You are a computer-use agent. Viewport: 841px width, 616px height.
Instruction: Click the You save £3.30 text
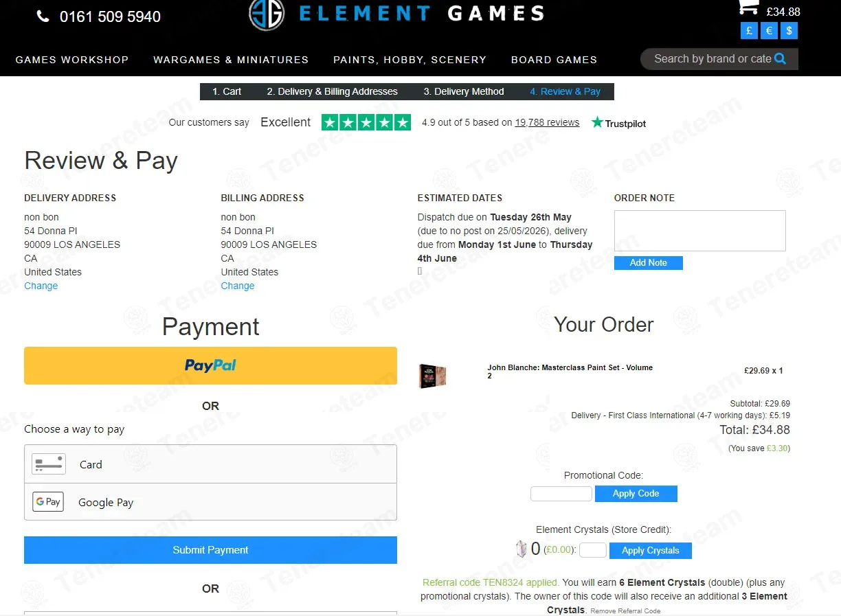pos(759,448)
